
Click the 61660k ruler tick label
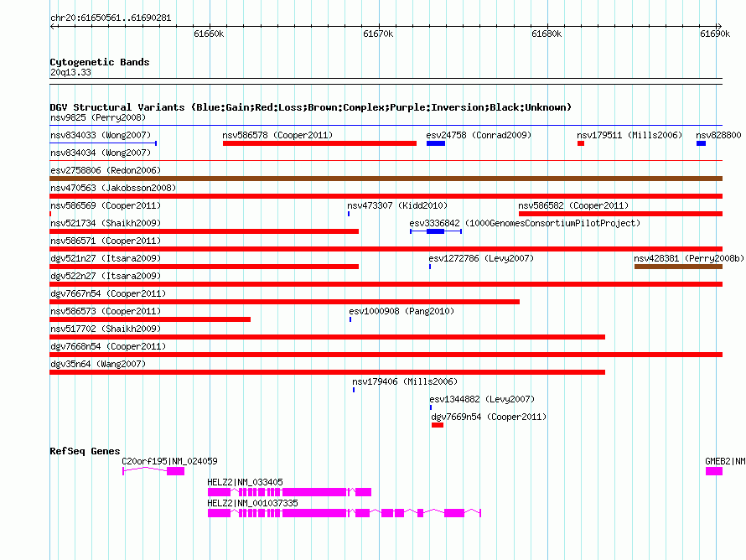[209, 34]
